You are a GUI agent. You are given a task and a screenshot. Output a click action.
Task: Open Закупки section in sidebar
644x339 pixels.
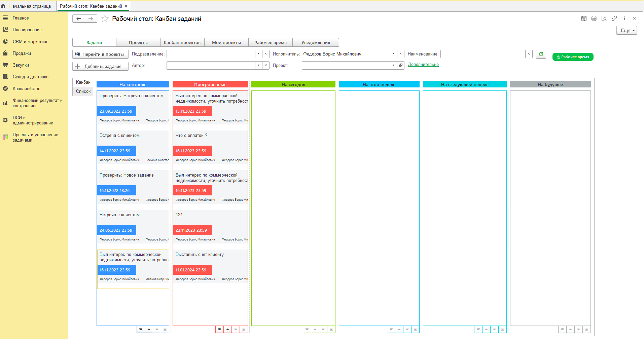click(21, 65)
